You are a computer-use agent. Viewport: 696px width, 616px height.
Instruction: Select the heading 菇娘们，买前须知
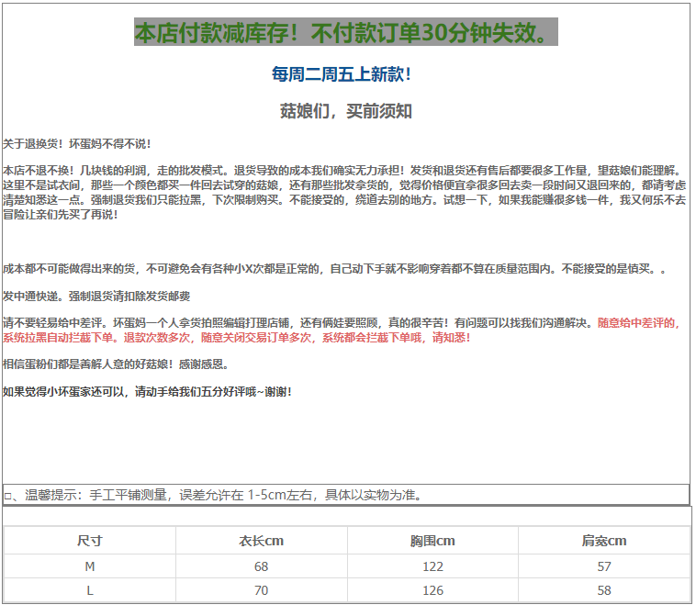click(x=345, y=111)
